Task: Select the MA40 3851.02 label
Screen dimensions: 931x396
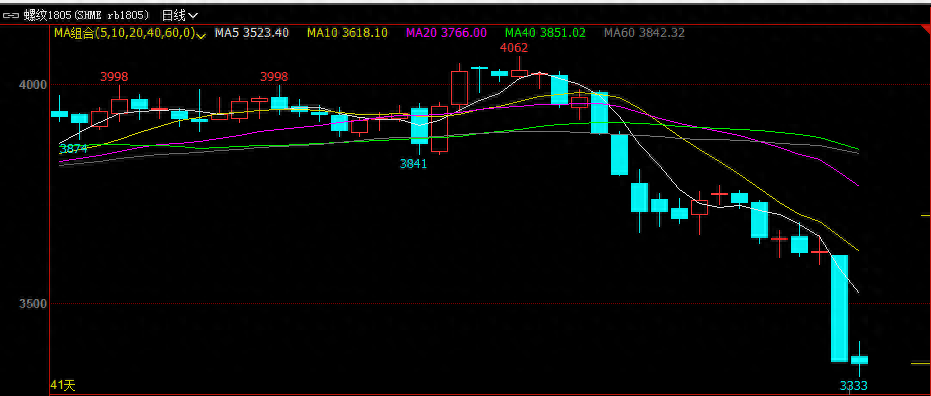Action: (x=545, y=33)
